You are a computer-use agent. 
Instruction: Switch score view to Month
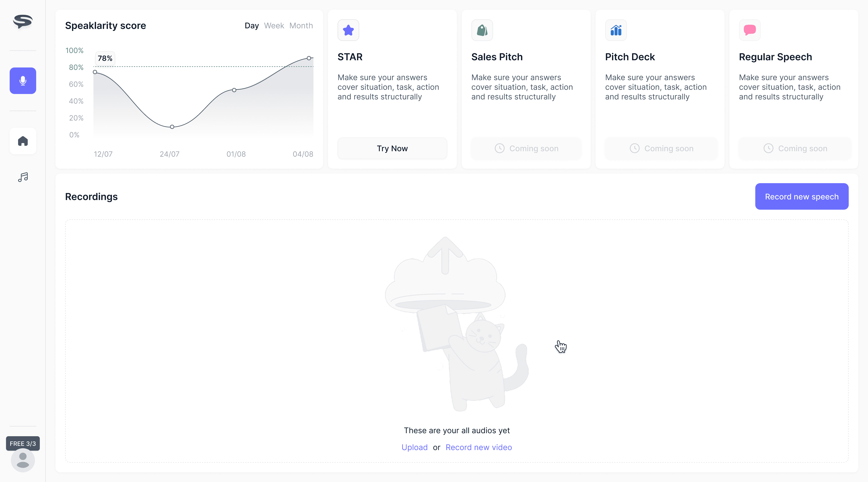pyautogui.click(x=301, y=26)
